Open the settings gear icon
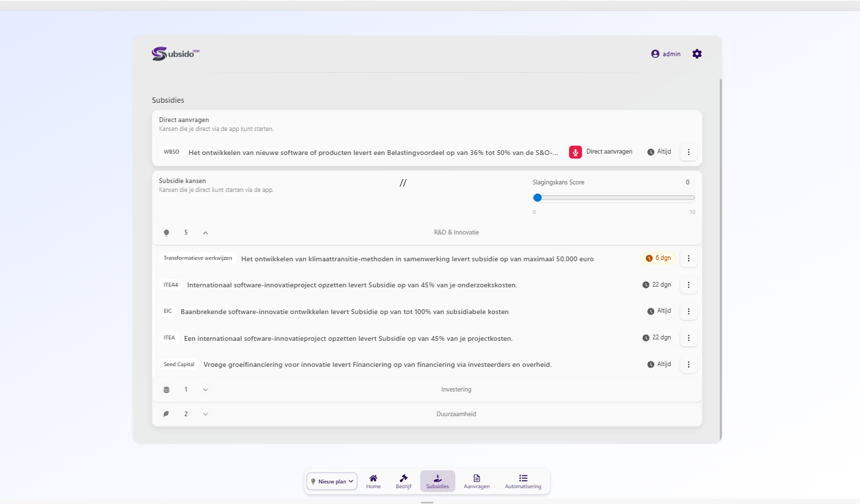Viewport: 860px width, 504px height. pos(697,54)
